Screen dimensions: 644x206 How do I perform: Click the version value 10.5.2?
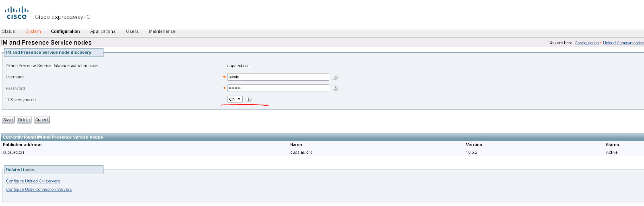pyautogui.click(x=472, y=153)
